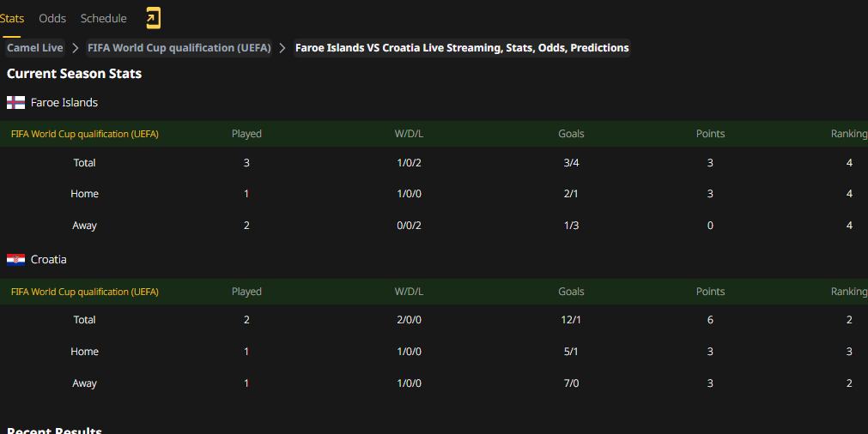Click W/D/L header in Croatia table
This screenshot has width=868, height=434.
[x=409, y=292]
